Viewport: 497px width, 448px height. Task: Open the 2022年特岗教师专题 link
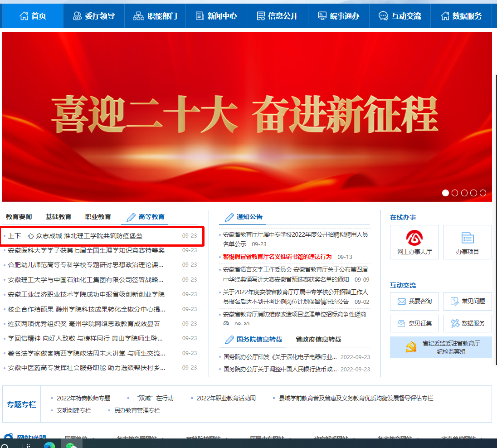pos(83,398)
